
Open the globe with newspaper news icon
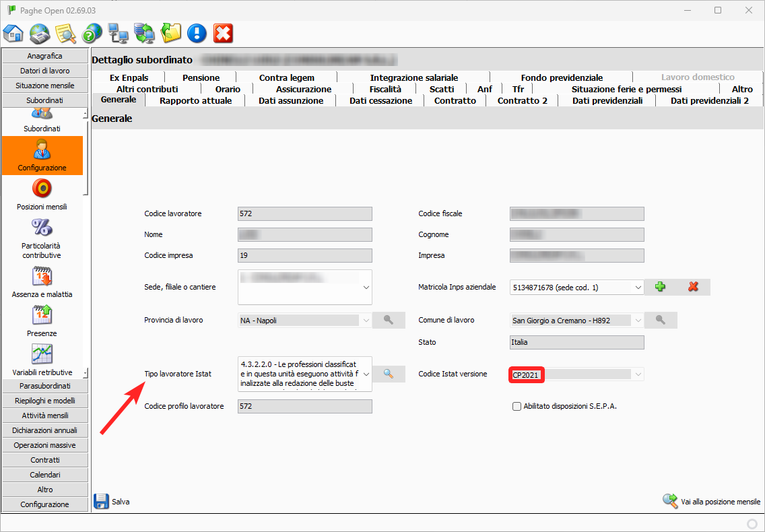[40, 33]
